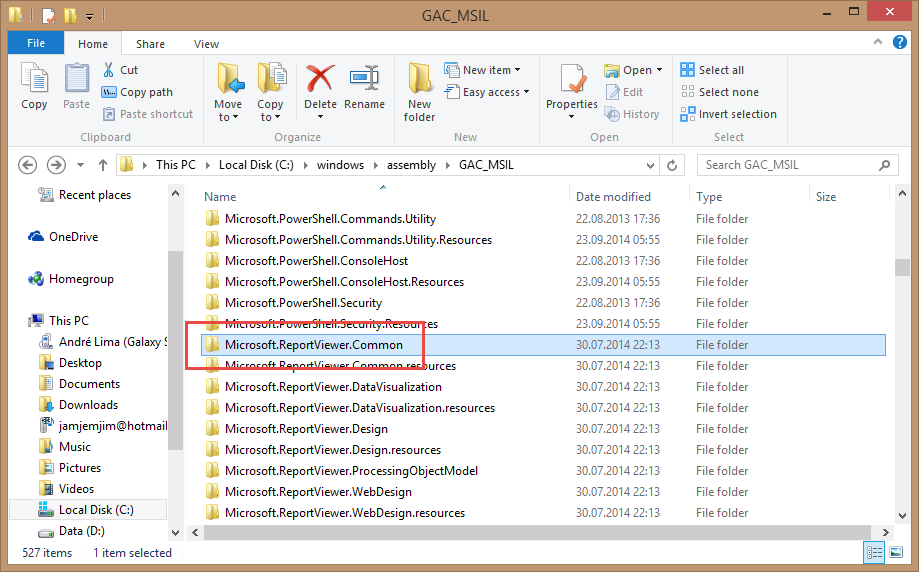Image resolution: width=919 pixels, height=572 pixels.
Task: Select the Home ribbon tab
Action: tap(93, 44)
